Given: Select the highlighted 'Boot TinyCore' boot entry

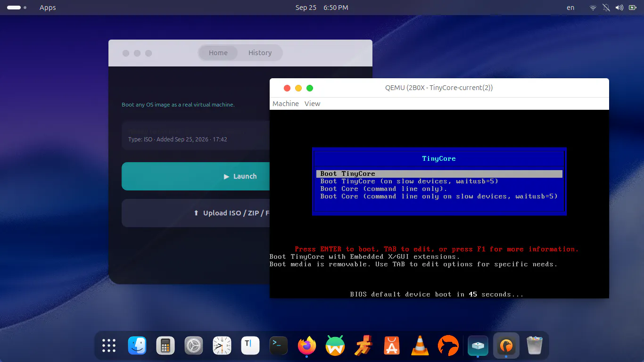Looking at the screenshot, I should (439, 174).
